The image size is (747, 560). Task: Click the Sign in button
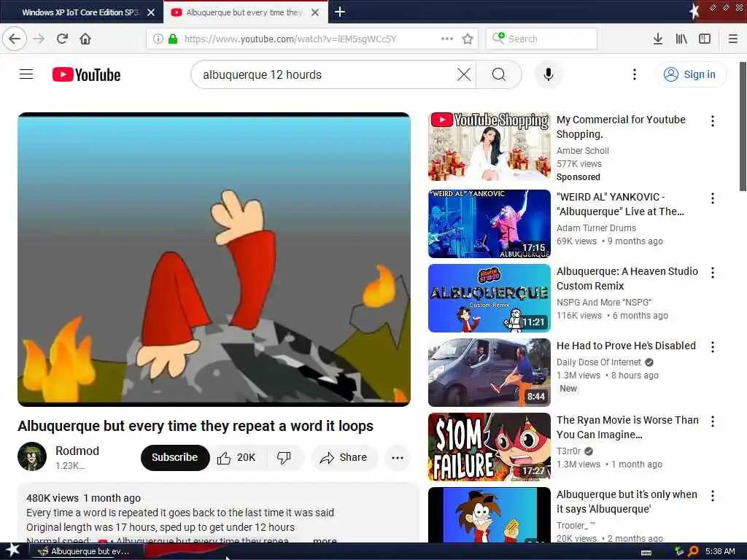click(x=691, y=74)
